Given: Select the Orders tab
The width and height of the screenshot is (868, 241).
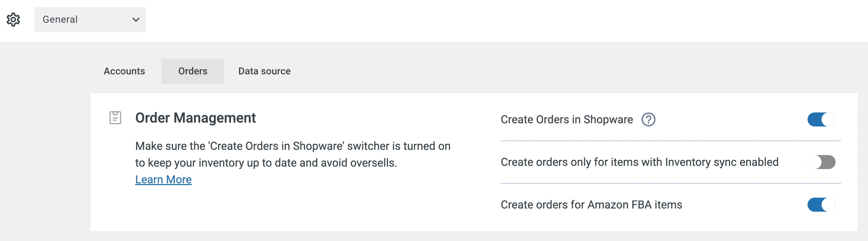Looking at the screenshot, I should (193, 71).
